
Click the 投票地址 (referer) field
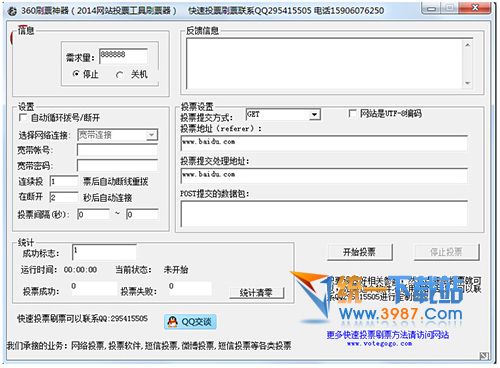coord(324,143)
